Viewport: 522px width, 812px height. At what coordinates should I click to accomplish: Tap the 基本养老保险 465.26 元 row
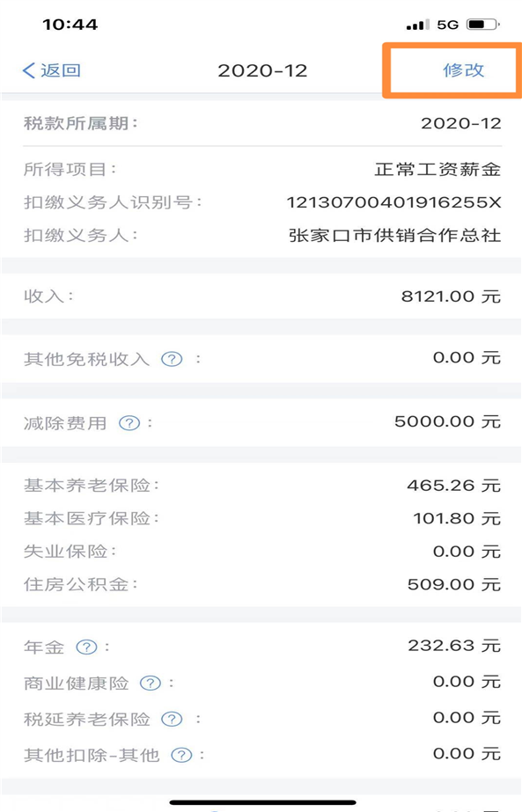point(262,486)
